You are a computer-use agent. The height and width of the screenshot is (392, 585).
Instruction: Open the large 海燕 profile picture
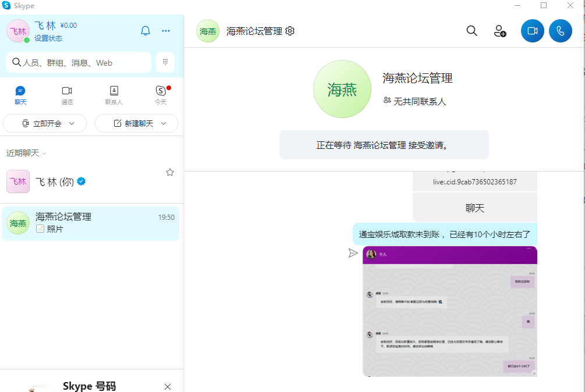pyautogui.click(x=342, y=89)
